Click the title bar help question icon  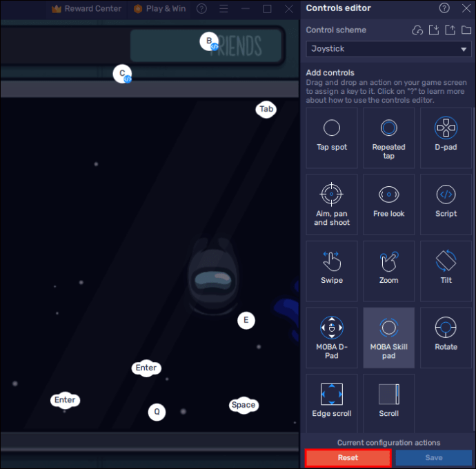[201, 9]
